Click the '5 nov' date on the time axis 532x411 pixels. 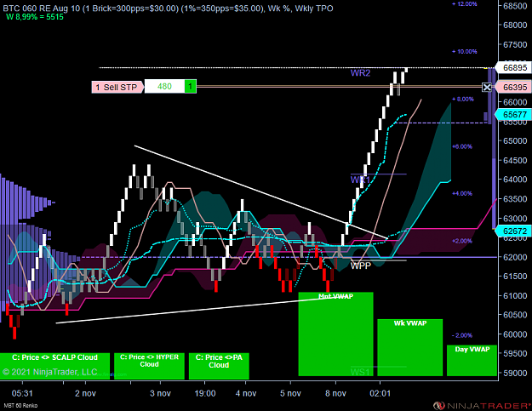point(290,393)
